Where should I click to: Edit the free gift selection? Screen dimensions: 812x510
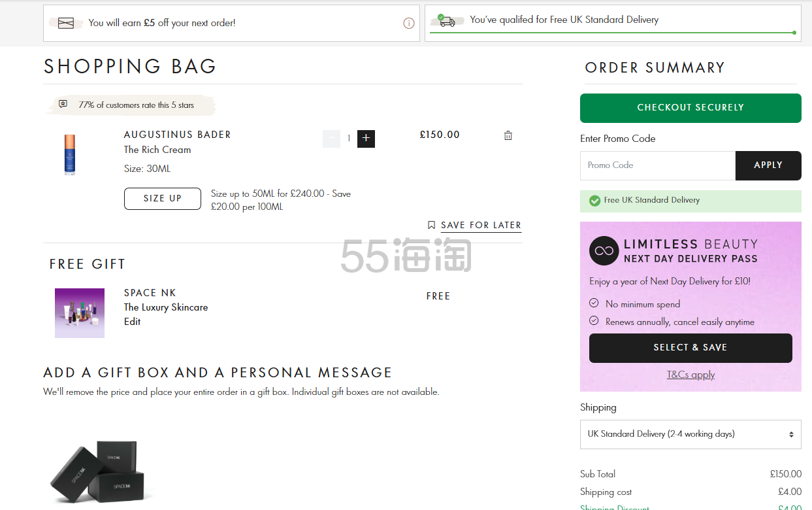click(133, 322)
